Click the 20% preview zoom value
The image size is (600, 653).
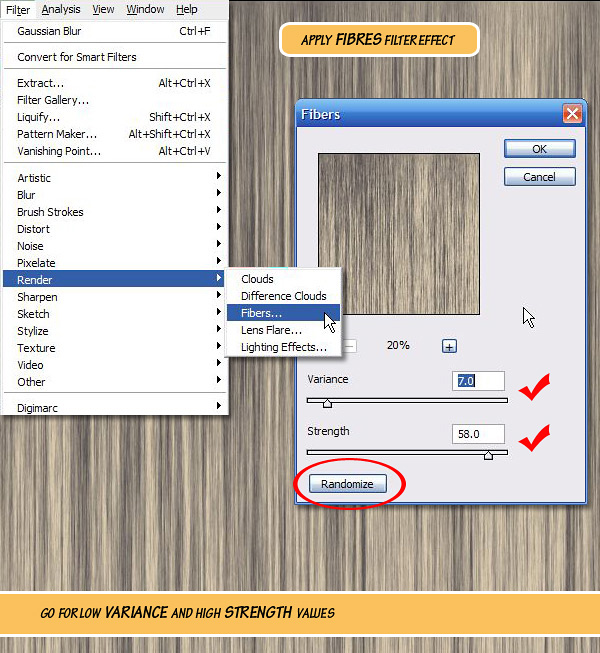pos(398,345)
